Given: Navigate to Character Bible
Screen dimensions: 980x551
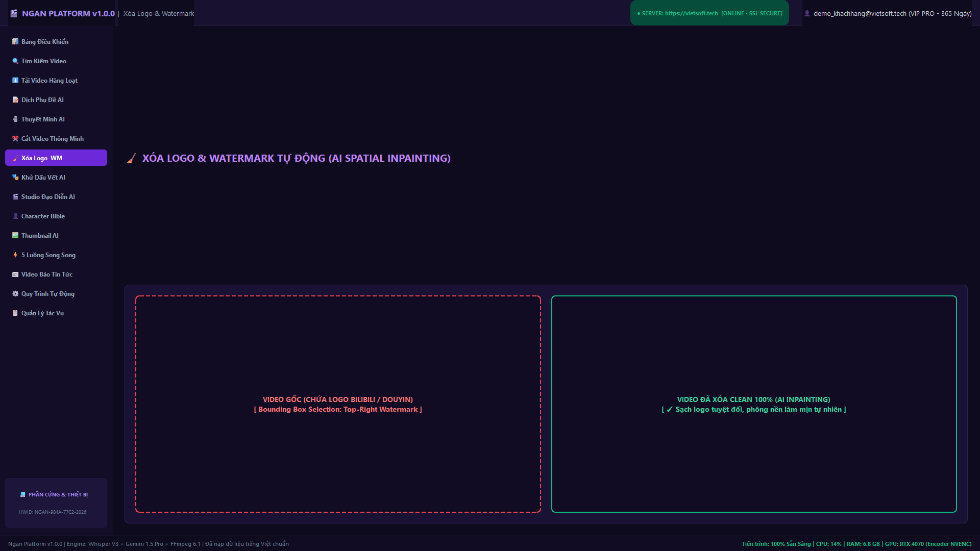Looking at the screenshot, I should 56,216.
